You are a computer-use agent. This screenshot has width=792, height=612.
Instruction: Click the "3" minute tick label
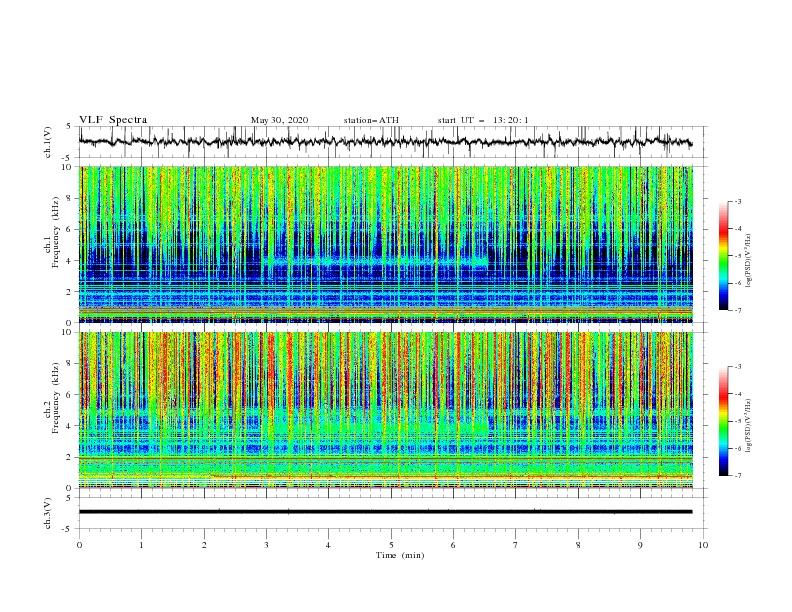tap(266, 545)
